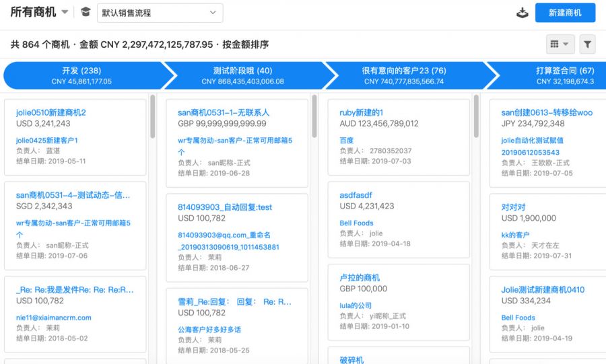Image resolution: width=606 pixels, height=364 pixels.
Task: Open customer 百度
Action: click(347, 141)
